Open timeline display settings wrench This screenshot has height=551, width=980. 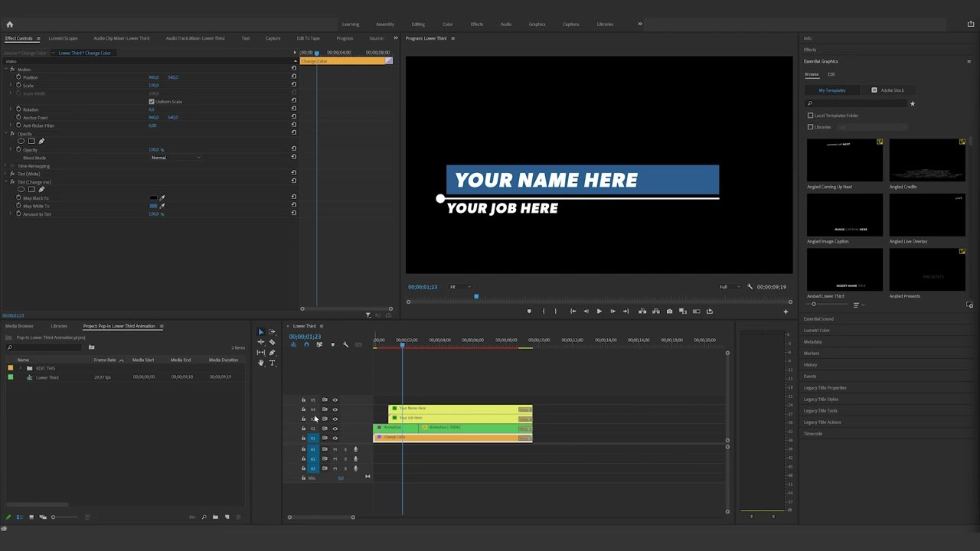pyautogui.click(x=345, y=345)
